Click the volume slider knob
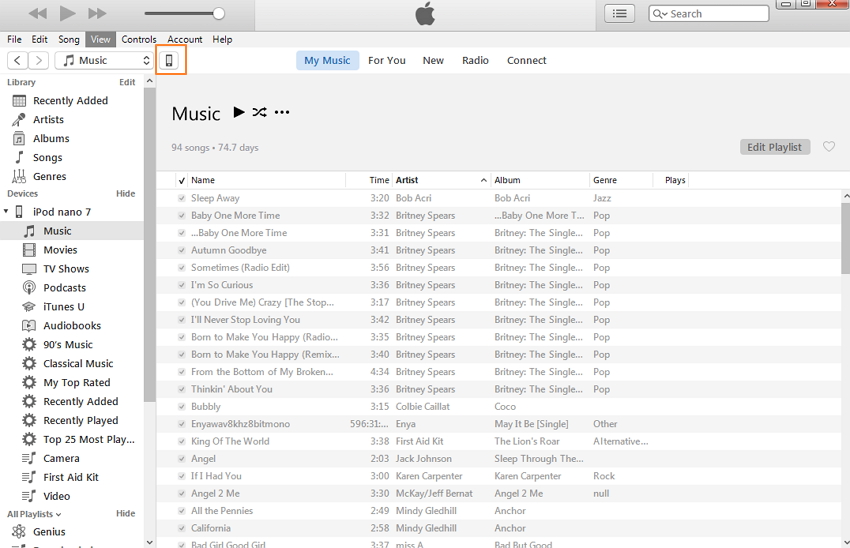Screen dimensions: 850x548 point(218,14)
